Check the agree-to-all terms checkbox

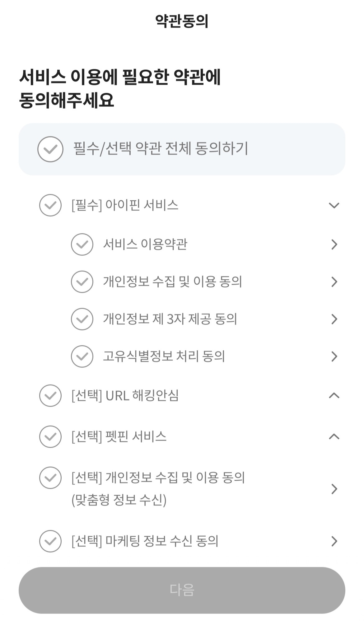tap(50, 149)
